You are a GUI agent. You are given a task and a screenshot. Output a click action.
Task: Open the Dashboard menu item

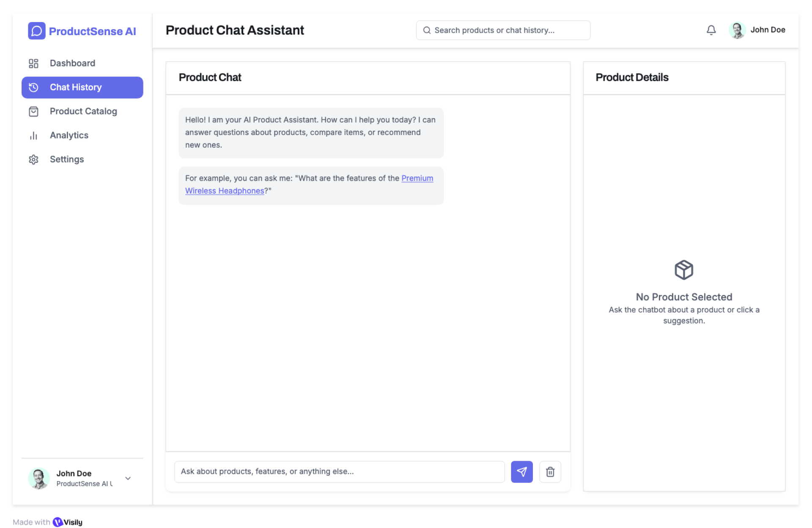point(72,63)
